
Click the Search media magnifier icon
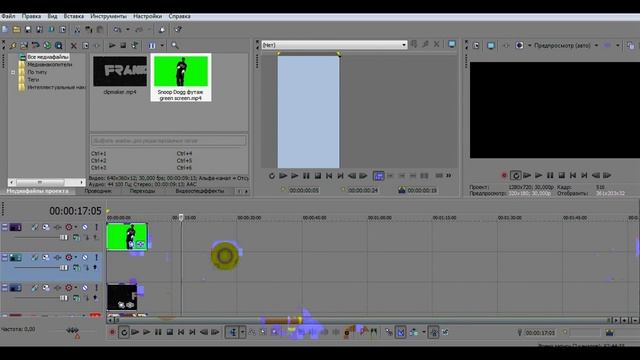175,45
